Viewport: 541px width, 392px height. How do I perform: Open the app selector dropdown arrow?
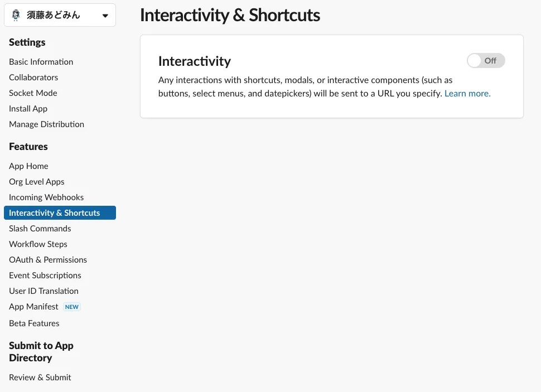(105, 16)
